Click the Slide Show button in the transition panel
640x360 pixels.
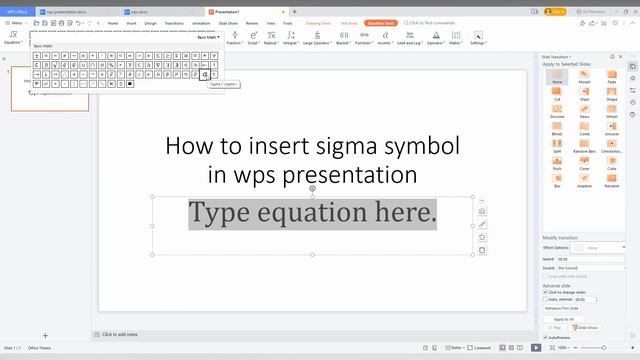click(x=585, y=327)
